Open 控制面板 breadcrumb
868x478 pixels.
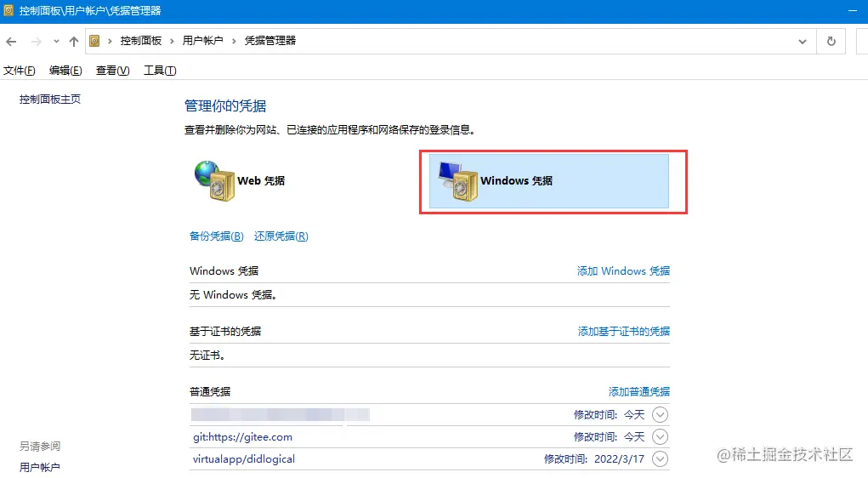(140, 41)
